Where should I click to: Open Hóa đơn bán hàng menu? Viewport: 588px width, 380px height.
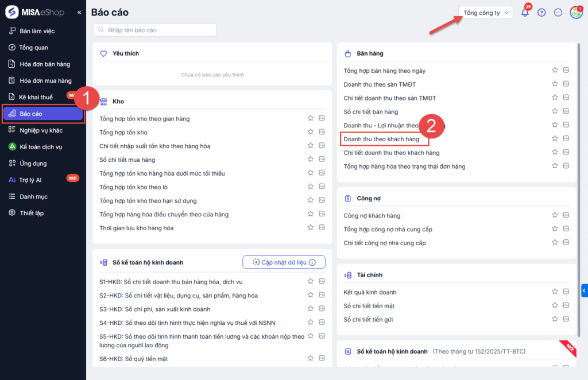point(45,64)
